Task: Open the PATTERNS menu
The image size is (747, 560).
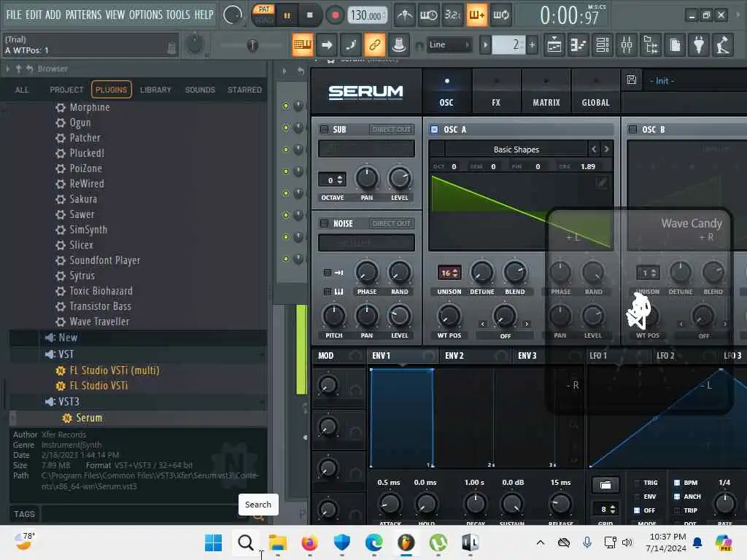Action: point(83,15)
